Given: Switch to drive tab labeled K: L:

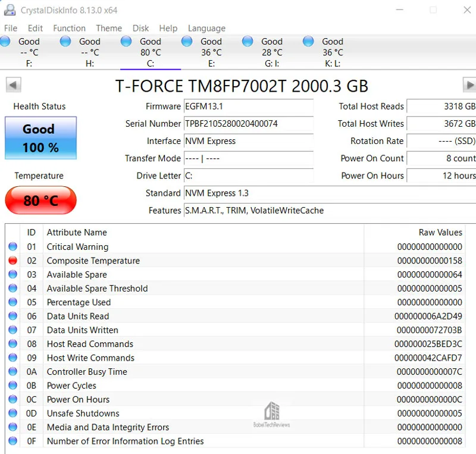Looking at the screenshot, I should pos(333,52).
